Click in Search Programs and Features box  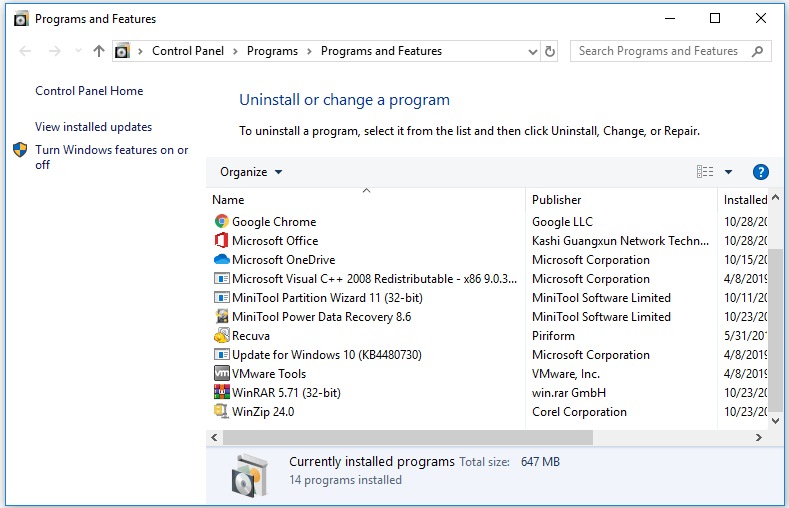660,51
